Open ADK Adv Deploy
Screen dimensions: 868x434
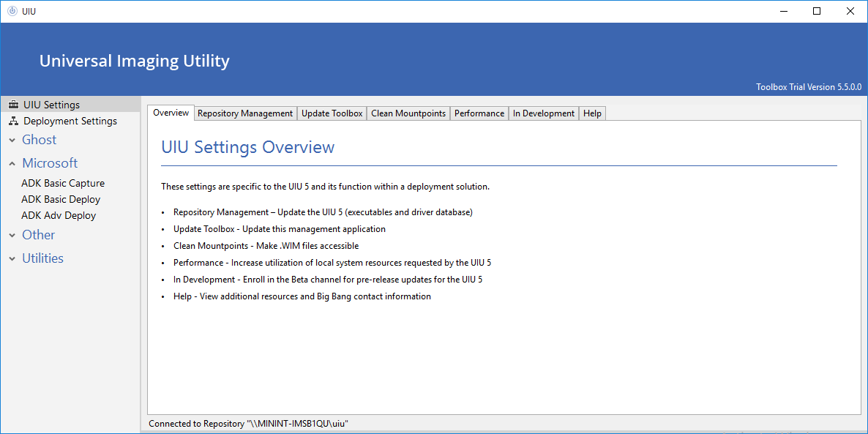59,215
